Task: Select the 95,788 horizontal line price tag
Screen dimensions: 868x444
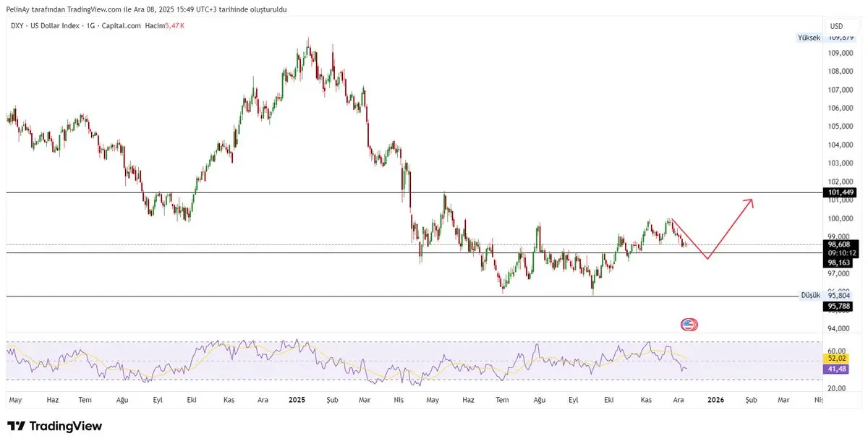Action: coord(838,307)
